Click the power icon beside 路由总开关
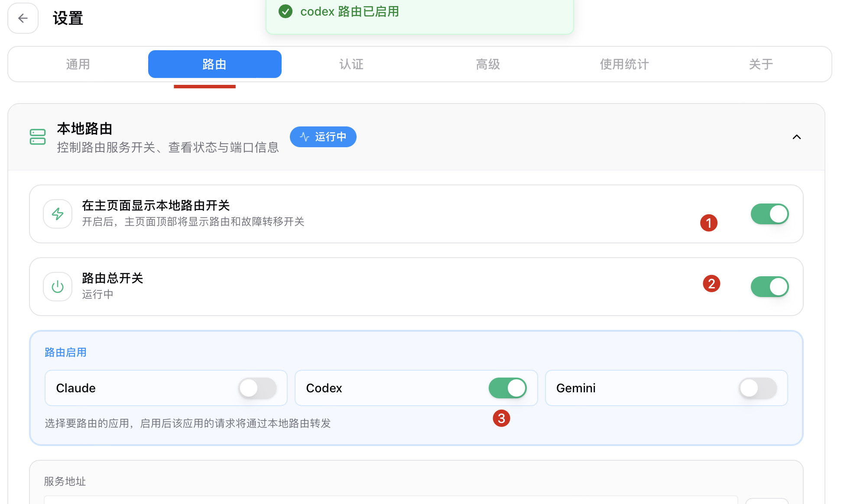Image resolution: width=844 pixels, height=504 pixels. tap(58, 287)
